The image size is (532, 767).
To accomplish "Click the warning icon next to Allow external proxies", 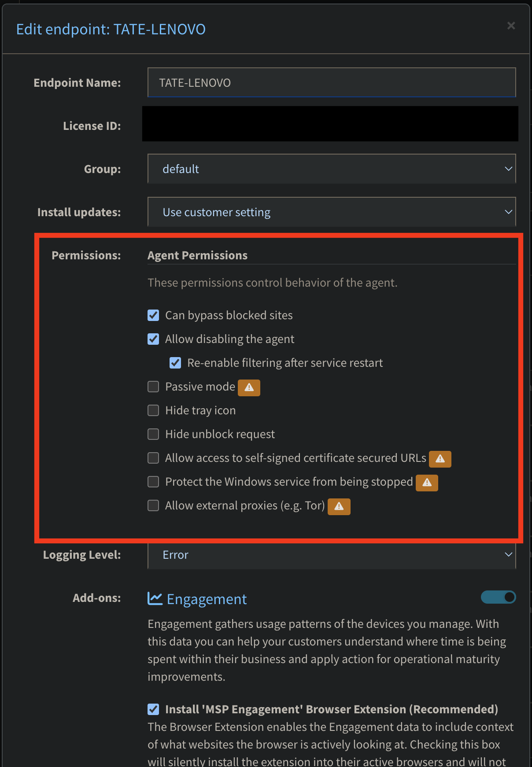I will (x=339, y=506).
